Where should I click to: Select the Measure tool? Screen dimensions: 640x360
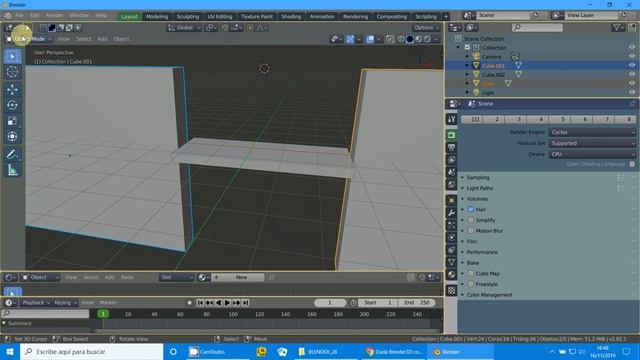click(x=13, y=170)
